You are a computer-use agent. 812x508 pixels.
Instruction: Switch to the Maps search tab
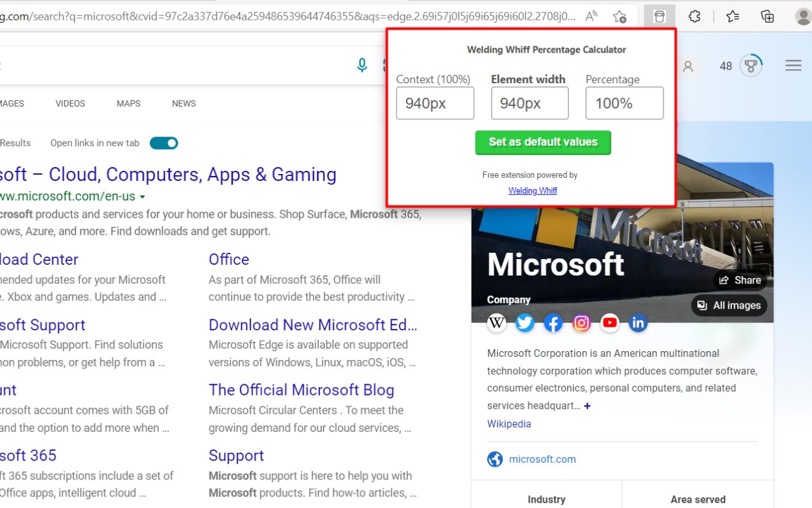pos(128,104)
